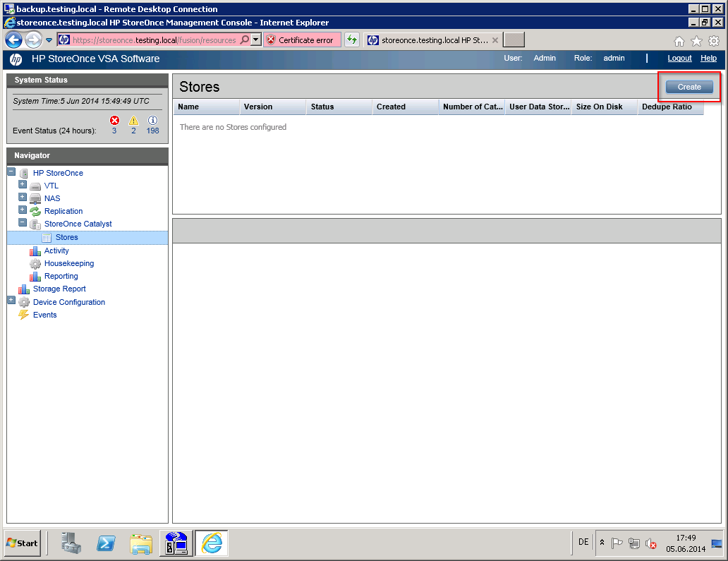Click the StoreOnce Catalyst tree label
The image size is (728, 561).
pyautogui.click(x=78, y=224)
